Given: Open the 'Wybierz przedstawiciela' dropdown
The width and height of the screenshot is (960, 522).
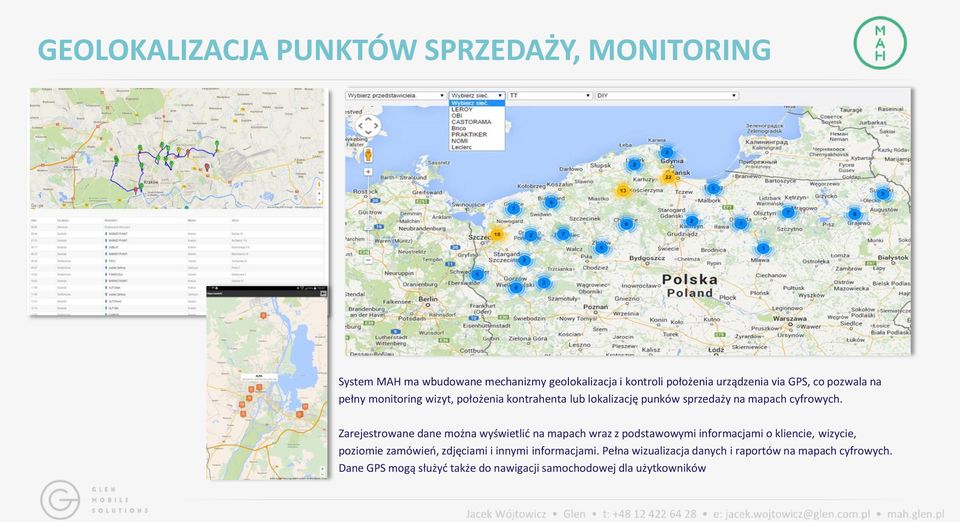Looking at the screenshot, I should click(396, 95).
